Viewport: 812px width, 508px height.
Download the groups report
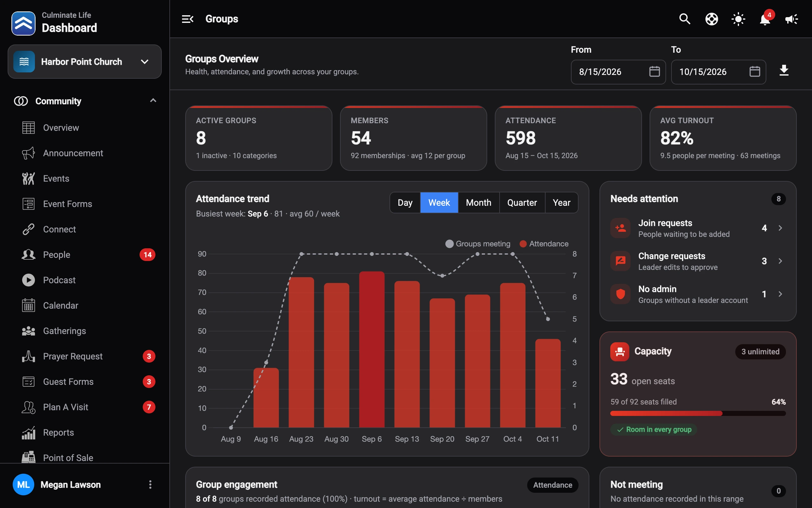784,70
